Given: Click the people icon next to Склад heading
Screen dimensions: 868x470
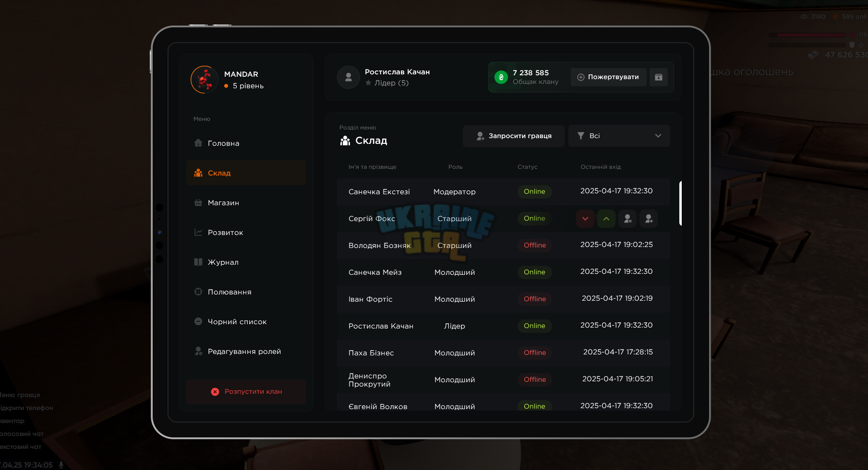Looking at the screenshot, I should 345,141.
